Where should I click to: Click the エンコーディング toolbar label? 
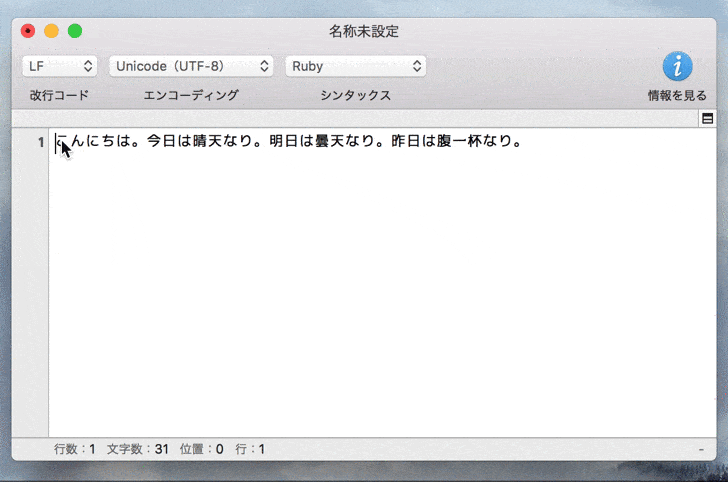point(191,95)
